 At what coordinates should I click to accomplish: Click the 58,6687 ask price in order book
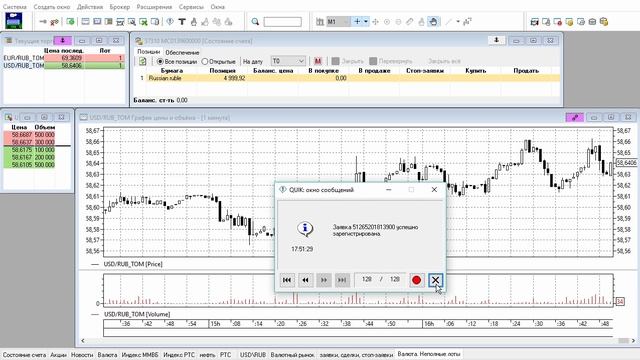click(21, 135)
